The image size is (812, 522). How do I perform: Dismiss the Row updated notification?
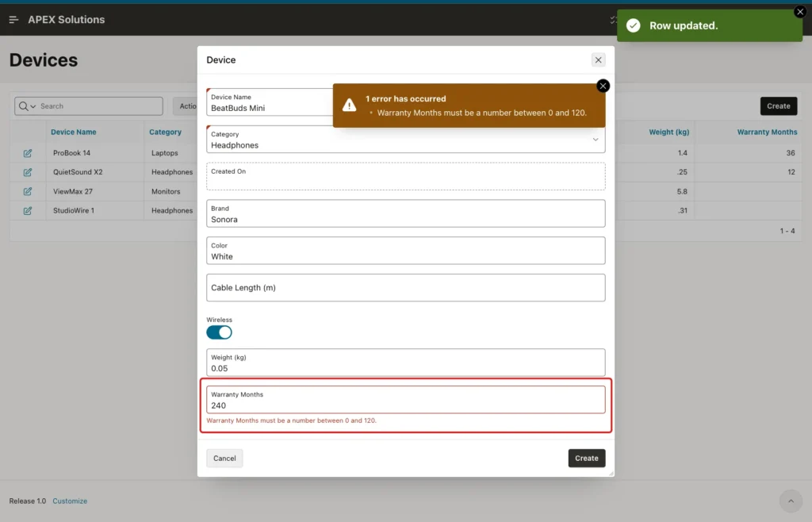point(799,12)
